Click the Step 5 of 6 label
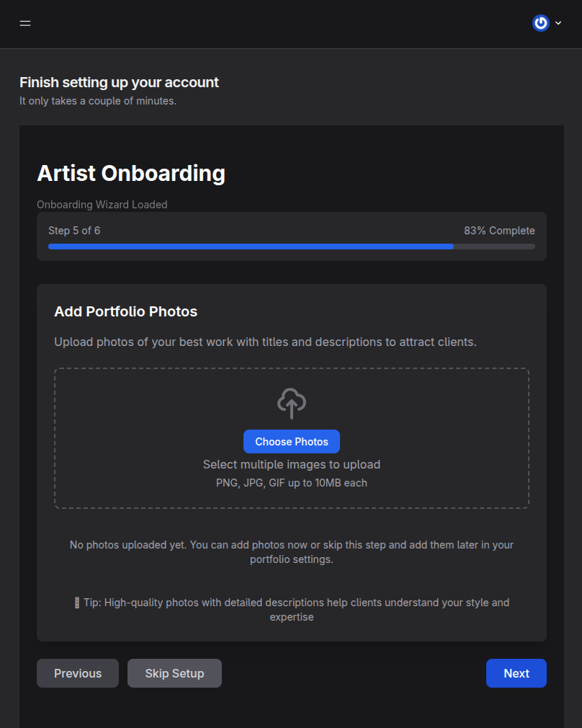This screenshot has height=728, width=582. (x=74, y=230)
